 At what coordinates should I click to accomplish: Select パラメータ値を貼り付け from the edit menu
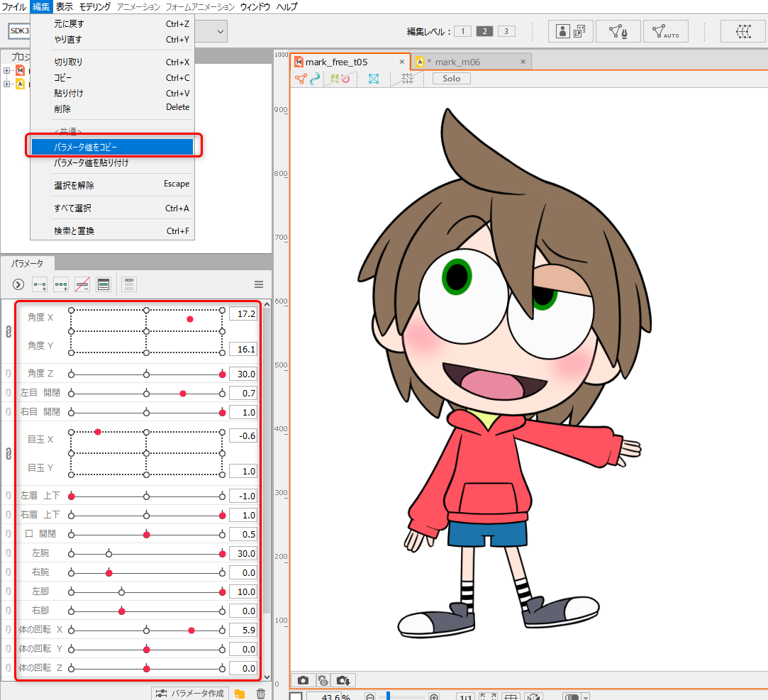point(91,162)
